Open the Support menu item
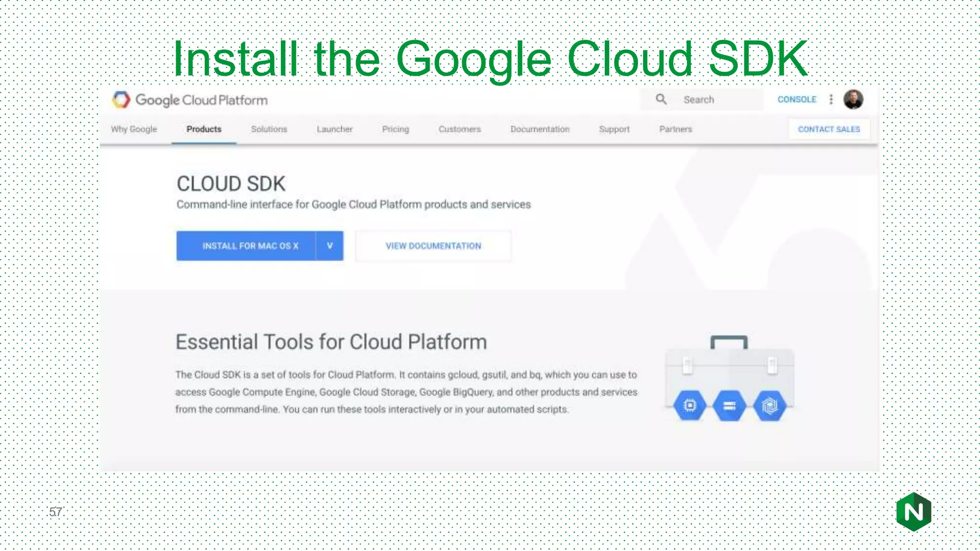 [614, 129]
